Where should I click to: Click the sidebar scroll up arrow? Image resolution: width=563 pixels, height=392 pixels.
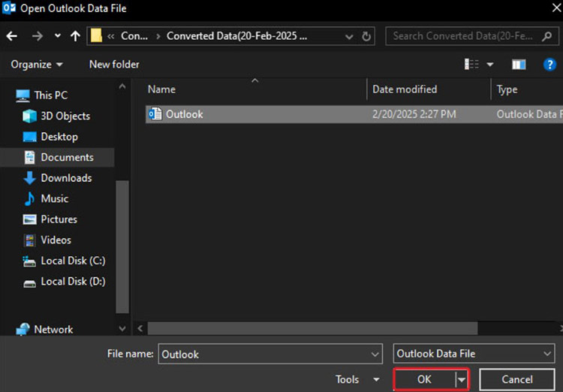click(122, 86)
